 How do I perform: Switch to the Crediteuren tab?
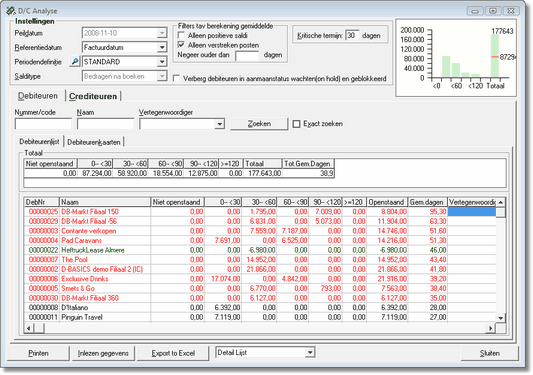click(93, 96)
